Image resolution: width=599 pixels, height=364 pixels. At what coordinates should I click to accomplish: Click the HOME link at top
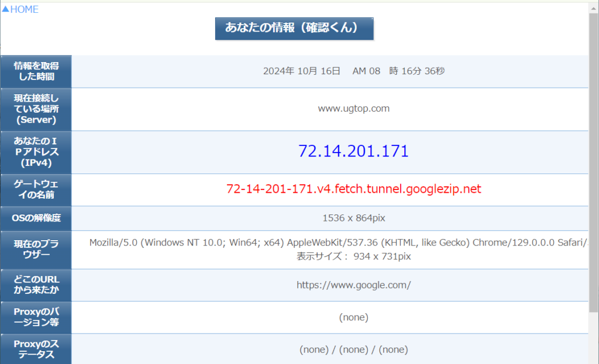click(20, 9)
